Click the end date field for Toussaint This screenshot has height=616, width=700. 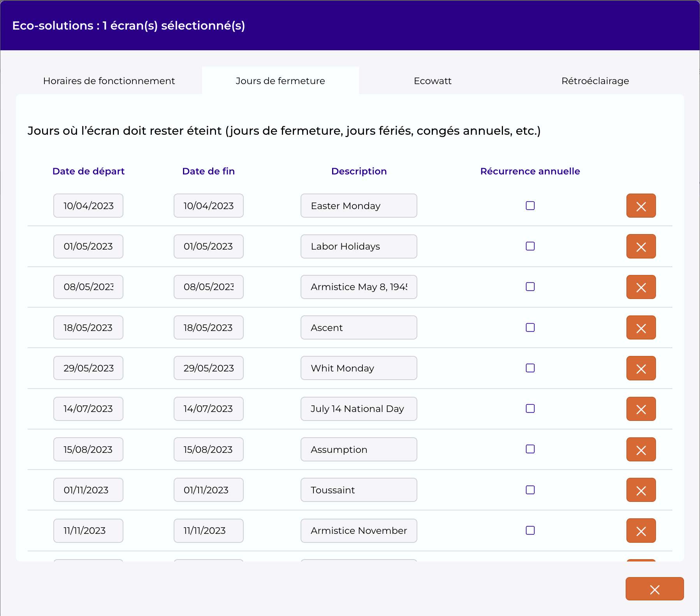click(x=208, y=490)
